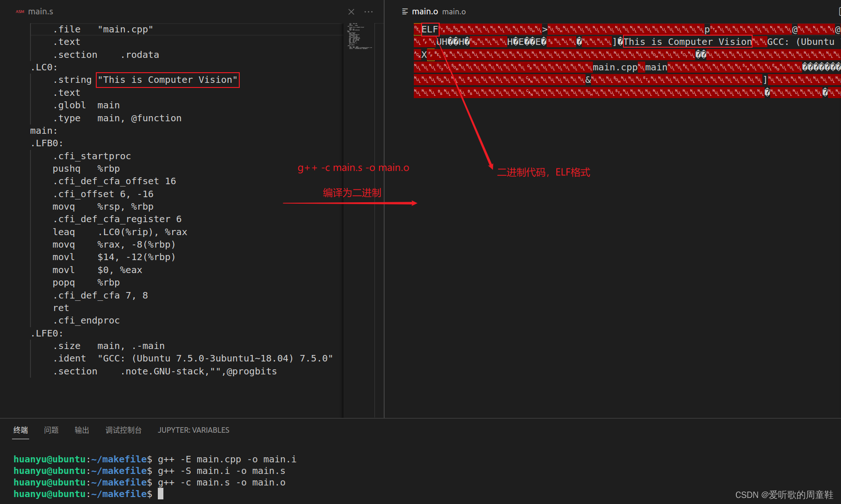Click the movq %rsp, %rbp instruction
841x504 pixels.
pyautogui.click(x=103, y=206)
